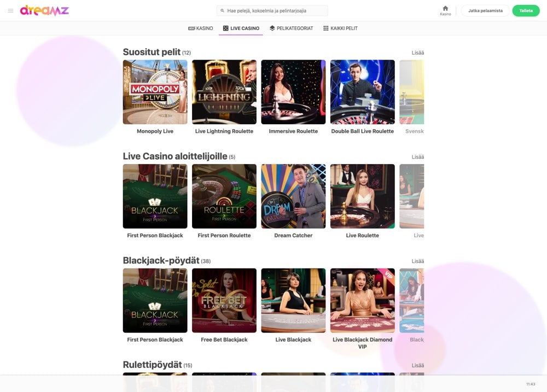The width and height of the screenshot is (547, 392).
Task: Select the Live Casino tab
Action: coord(241,28)
